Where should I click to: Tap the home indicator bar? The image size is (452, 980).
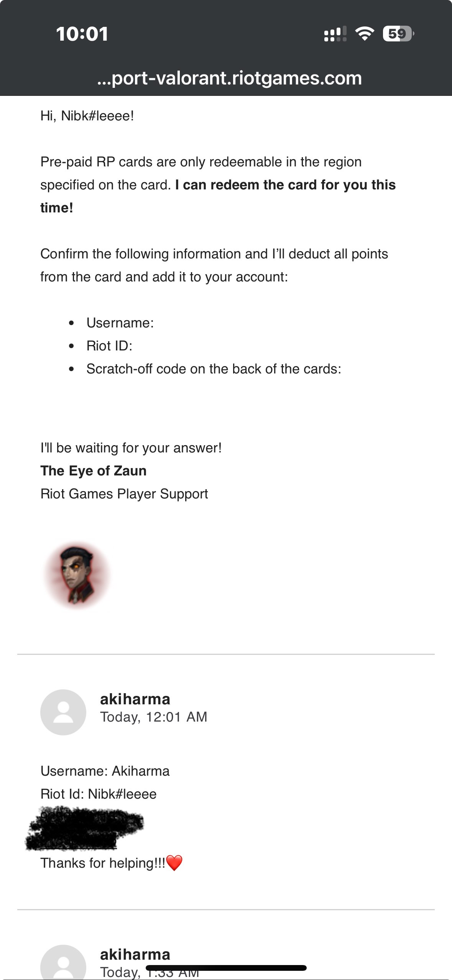(x=226, y=968)
